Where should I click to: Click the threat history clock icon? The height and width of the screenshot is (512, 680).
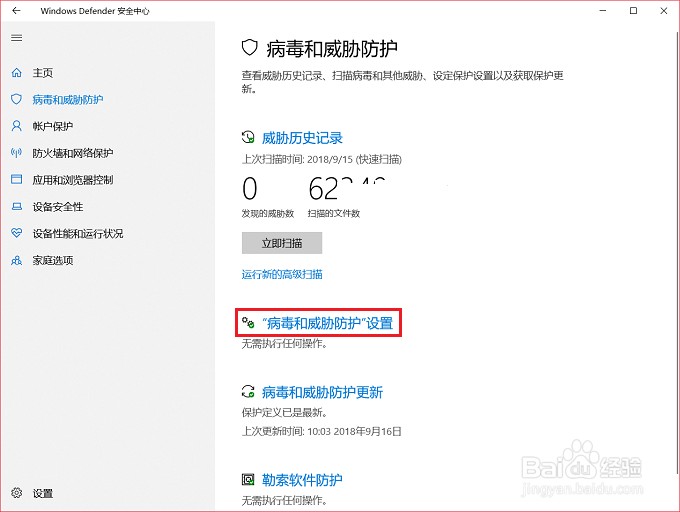click(x=248, y=137)
